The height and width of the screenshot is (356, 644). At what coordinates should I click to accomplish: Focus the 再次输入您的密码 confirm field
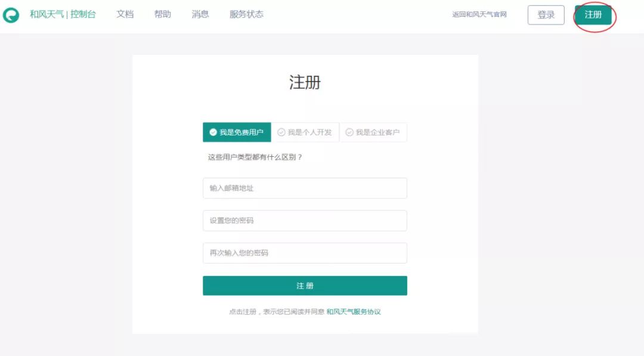(305, 253)
